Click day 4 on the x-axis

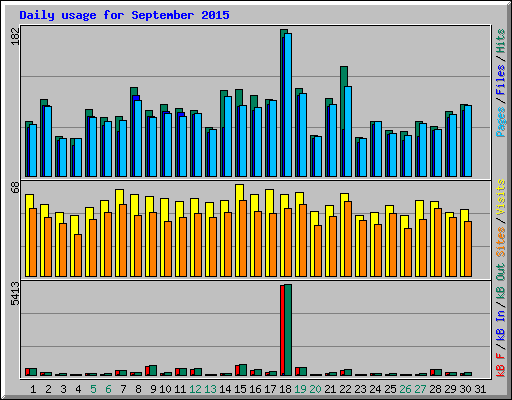(x=78, y=389)
